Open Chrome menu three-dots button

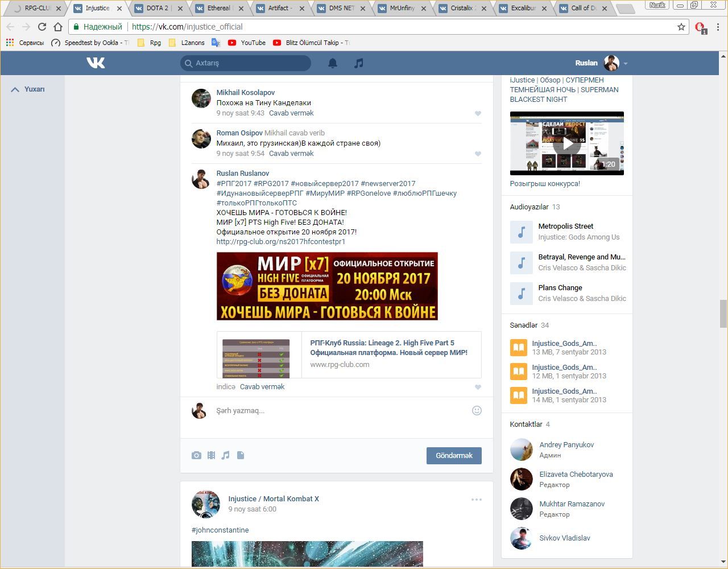719,27
